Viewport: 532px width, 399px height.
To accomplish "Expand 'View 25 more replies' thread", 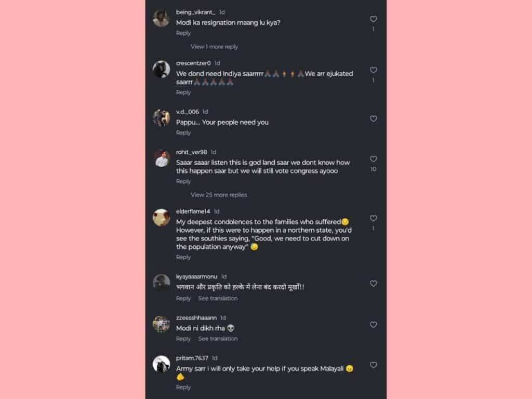I will pyautogui.click(x=219, y=195).
